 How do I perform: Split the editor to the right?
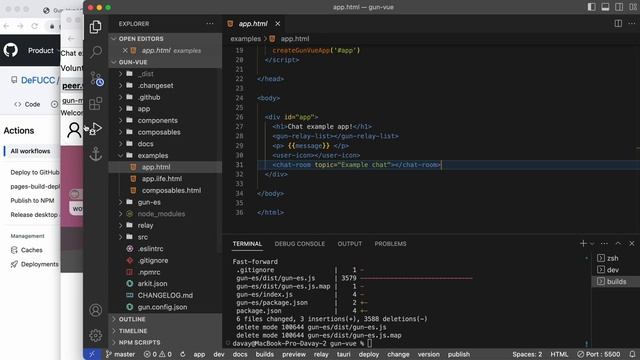point(618,24)
